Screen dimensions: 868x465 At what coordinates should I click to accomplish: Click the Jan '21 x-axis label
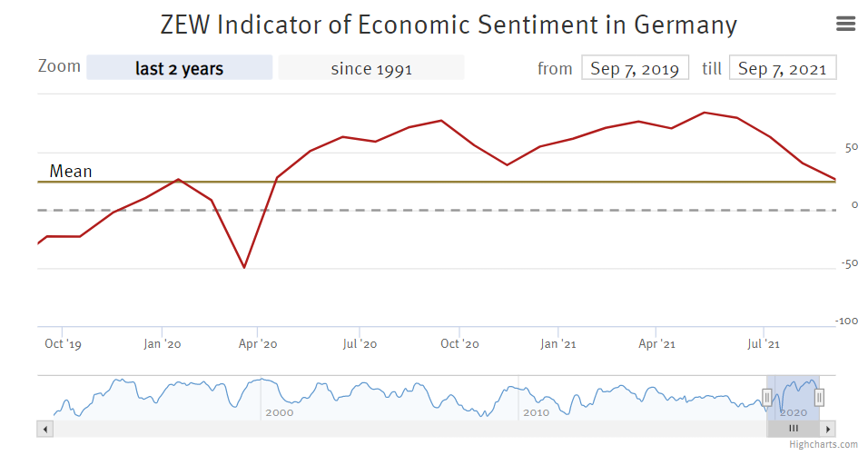[557, 344]
